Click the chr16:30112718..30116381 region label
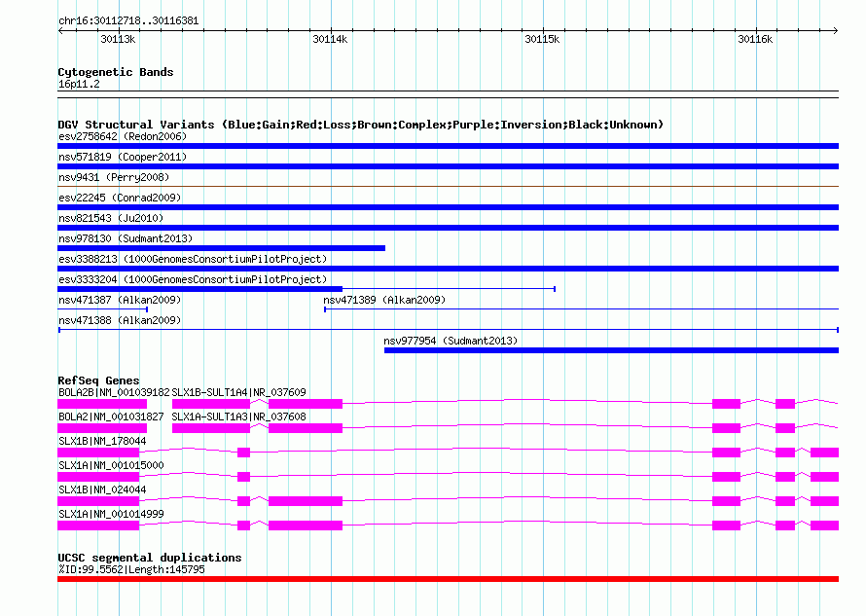This screenshot has height=616, width=866. point(128,21)
